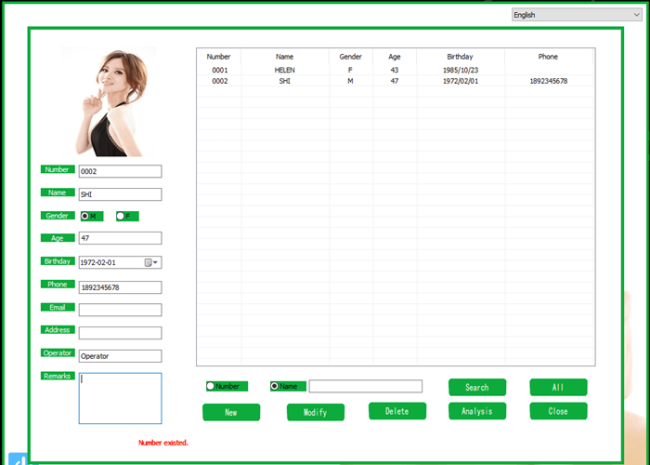This screenshot has width=650, height=465.
Task: Select the SHI row in the table
Action: point(285,81)
